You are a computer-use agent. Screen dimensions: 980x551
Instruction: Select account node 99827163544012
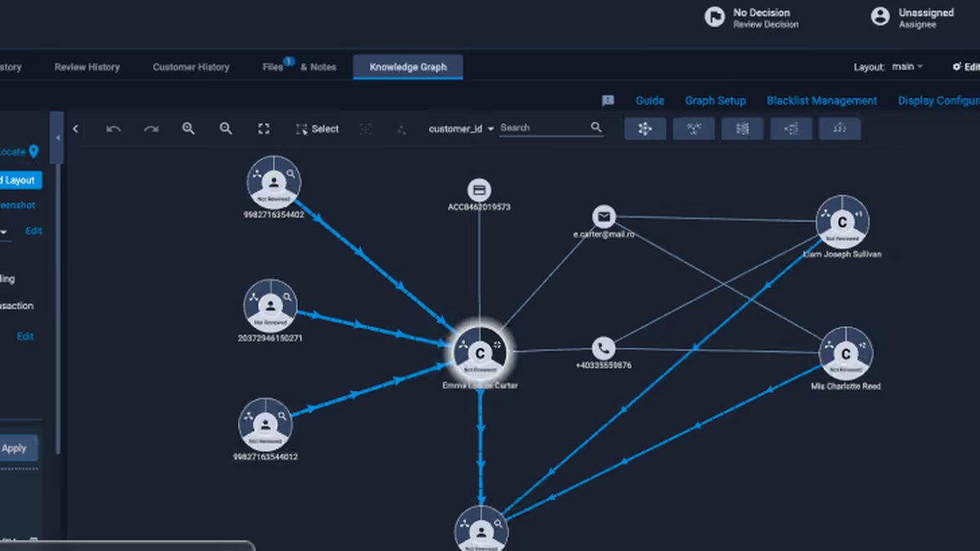pos(265,425)
